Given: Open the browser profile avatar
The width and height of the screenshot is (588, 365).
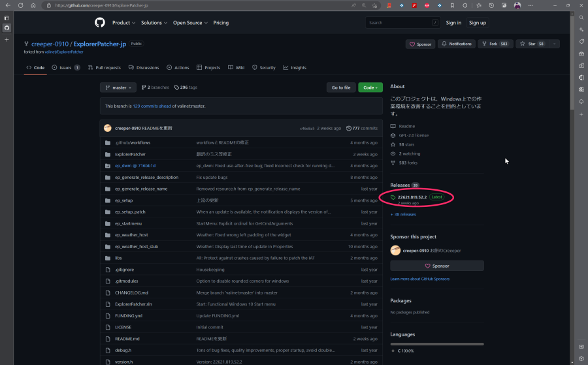Looking at the screenshot, I should pyautogui.click(x=517, y=5).
